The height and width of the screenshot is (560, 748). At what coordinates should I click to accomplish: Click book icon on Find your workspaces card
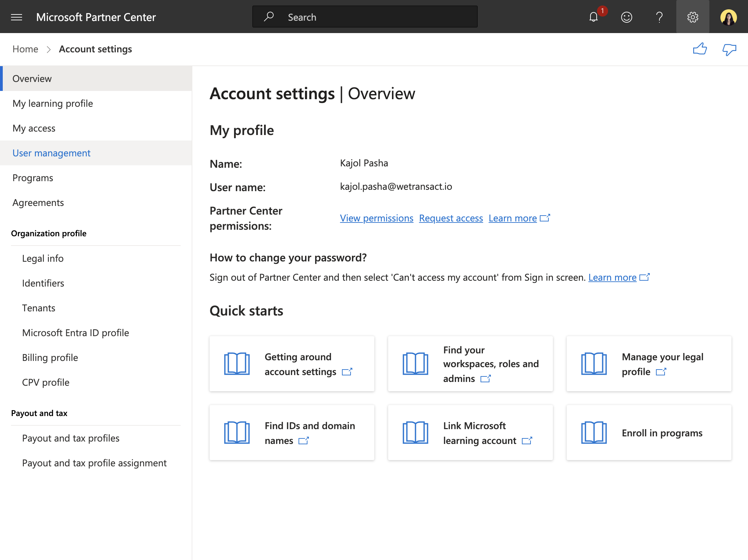tap(415, 364)
